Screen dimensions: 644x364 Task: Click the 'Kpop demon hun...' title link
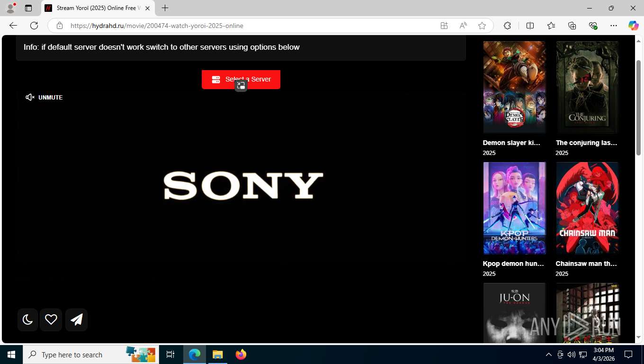[513, 264]
